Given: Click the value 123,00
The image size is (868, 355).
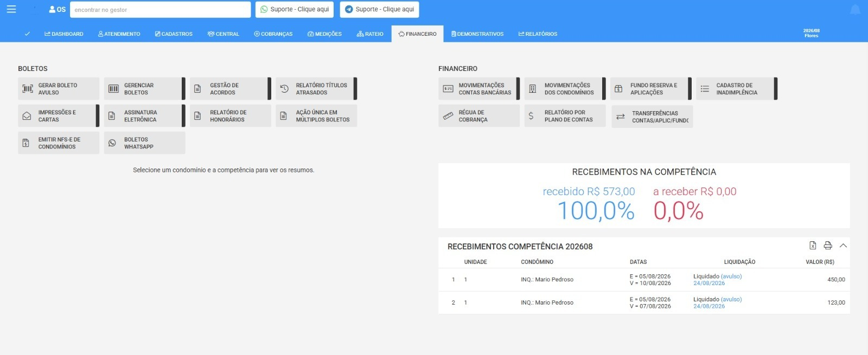Looking at the screenshot, I should (x=836, y=302).
